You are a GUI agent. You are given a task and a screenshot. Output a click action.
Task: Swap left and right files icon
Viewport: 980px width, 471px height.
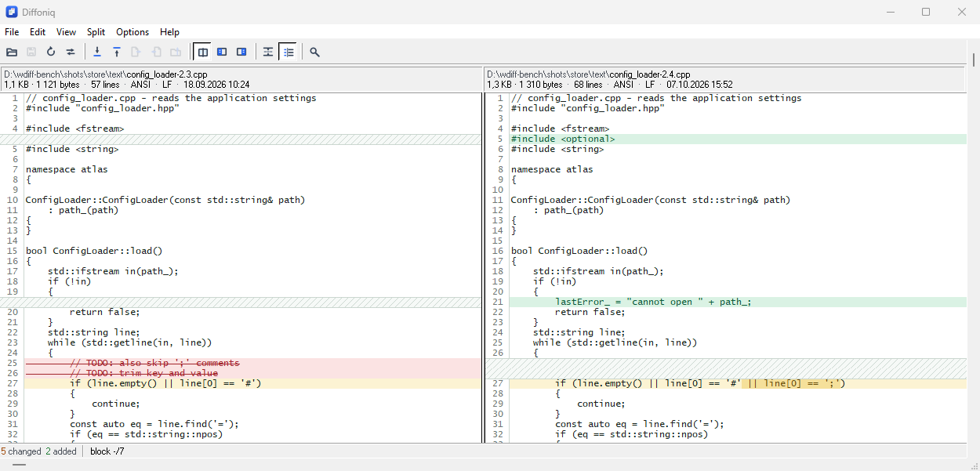pos(71,52)
